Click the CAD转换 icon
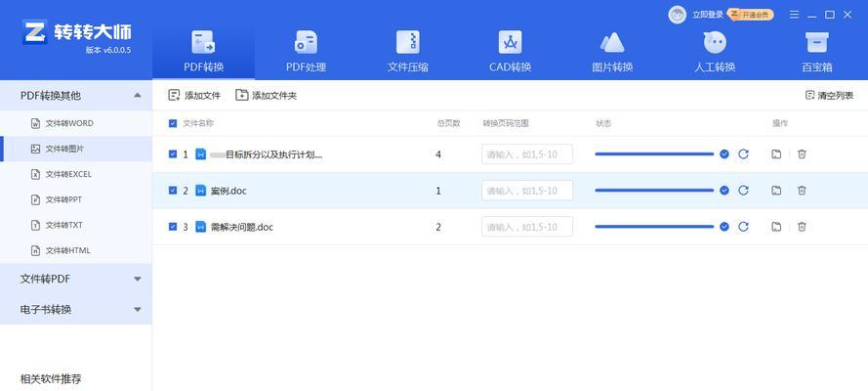The height and width of the screenshot is (391, 868). coord(510,44)
